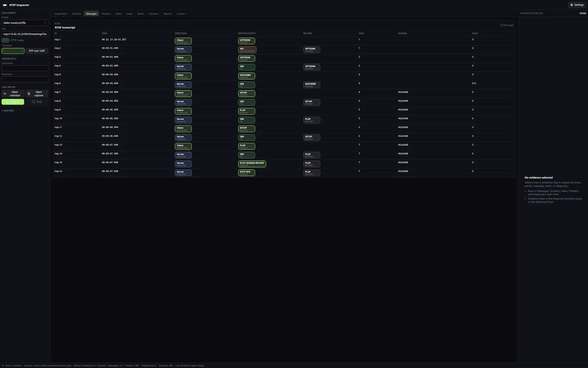Viewport: 588px width, 368px height.
Task: Select row ID 'rtsp-1' in transcript
Action: (58, 39)
